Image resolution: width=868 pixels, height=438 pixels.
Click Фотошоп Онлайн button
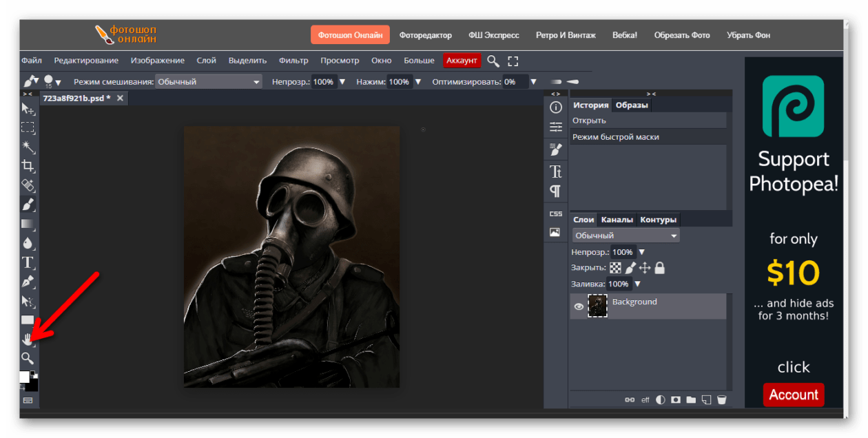point(350,35)
